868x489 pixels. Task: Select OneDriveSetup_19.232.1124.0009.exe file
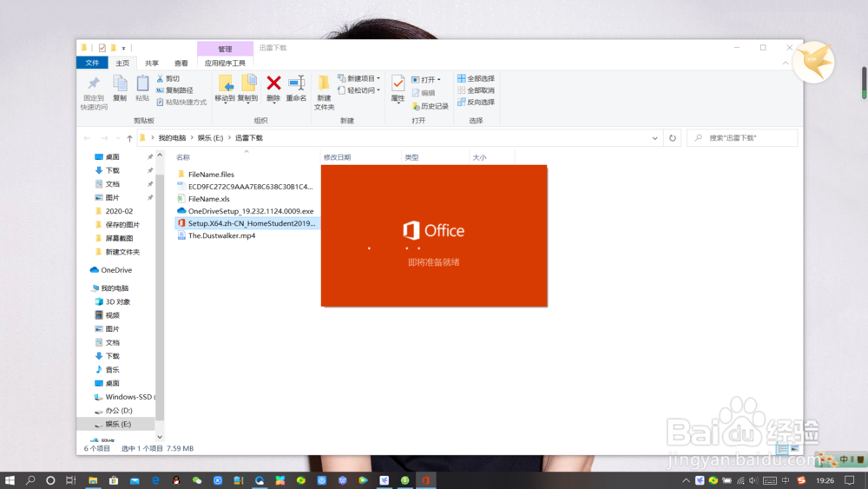(246, 211)
